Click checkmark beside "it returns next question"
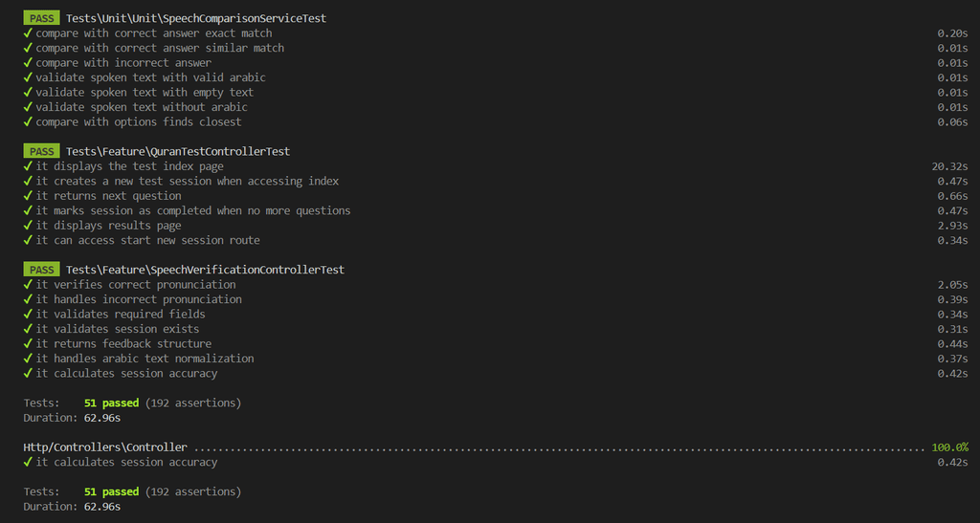This screenshot has height=523, width=980. point(28,196)
